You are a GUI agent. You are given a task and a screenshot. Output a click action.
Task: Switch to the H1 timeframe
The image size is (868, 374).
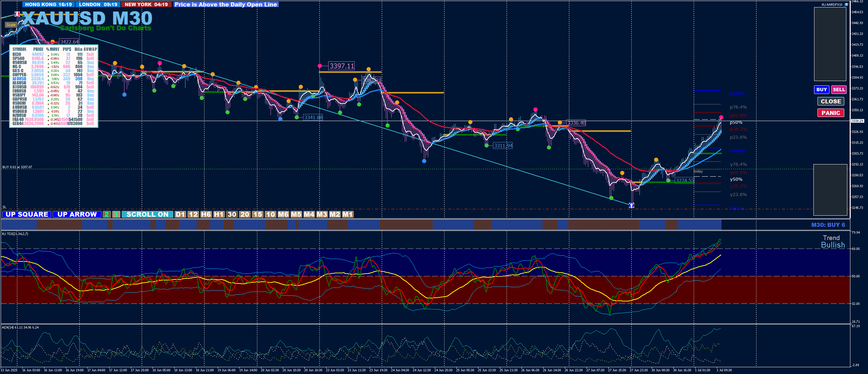click(x=219, y=214)
